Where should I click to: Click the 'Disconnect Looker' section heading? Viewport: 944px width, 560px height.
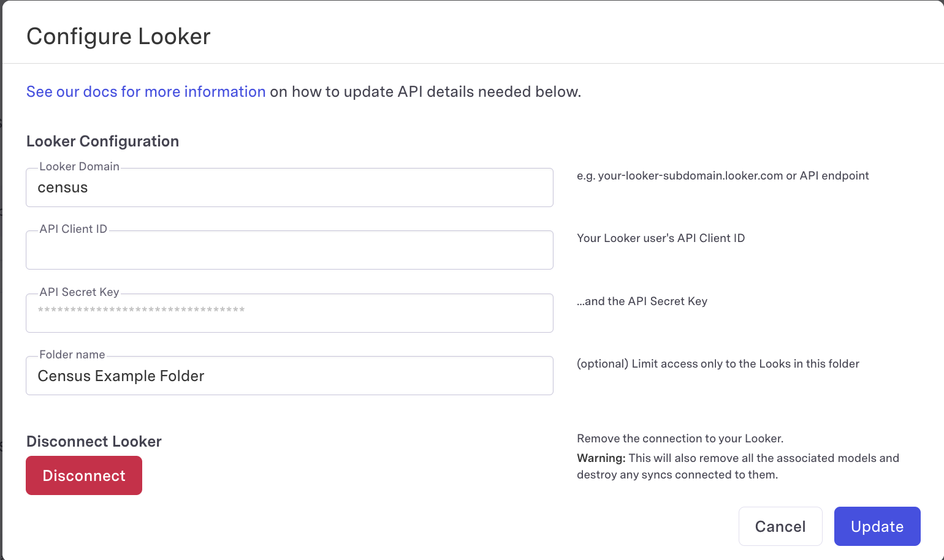(94, 442)
